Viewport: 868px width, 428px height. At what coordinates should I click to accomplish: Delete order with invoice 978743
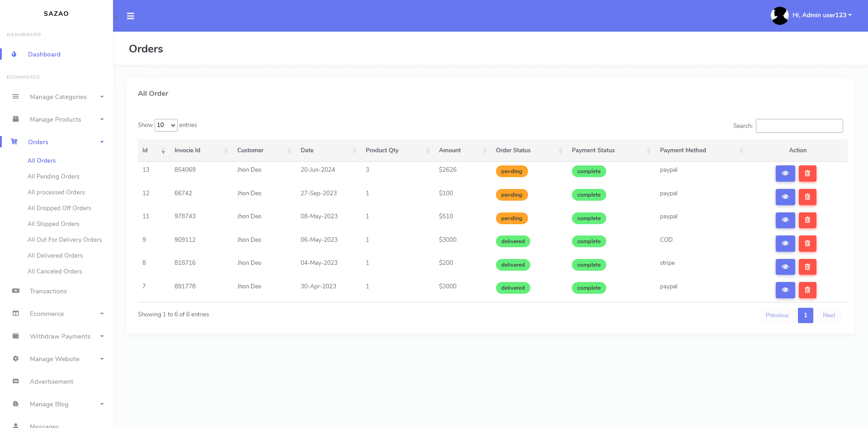click(807, 220)
